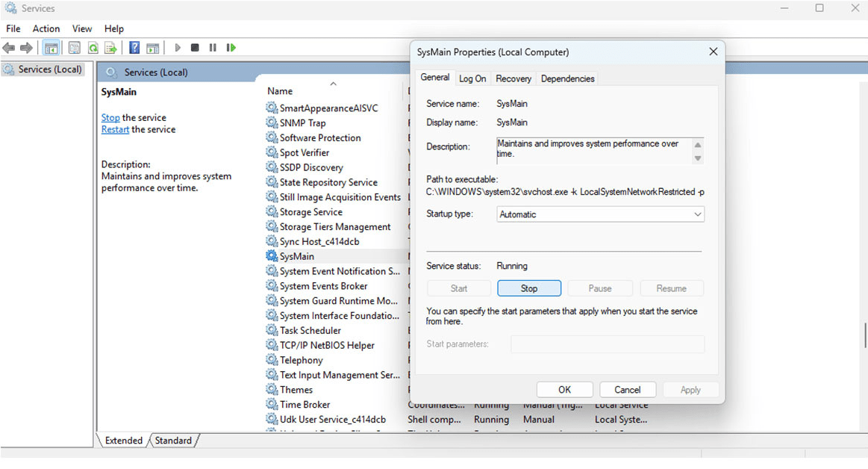Switch to the Dependencies tab
Viewport: 868px width, 469px height.
pos(567,78)
